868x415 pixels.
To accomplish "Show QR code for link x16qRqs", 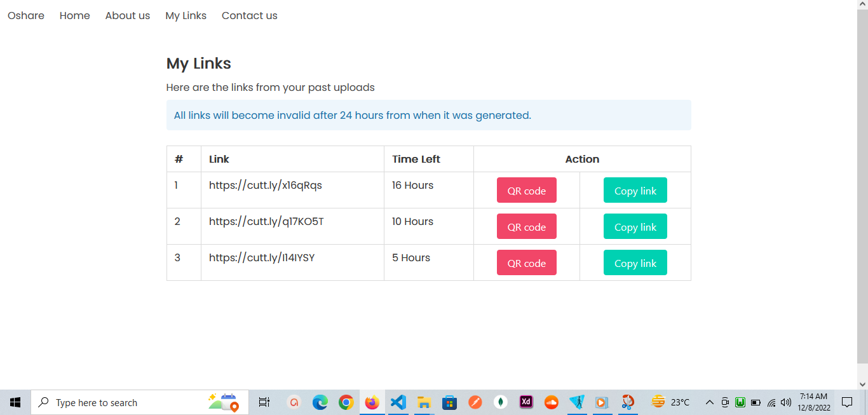I will [x=527, y=190].
